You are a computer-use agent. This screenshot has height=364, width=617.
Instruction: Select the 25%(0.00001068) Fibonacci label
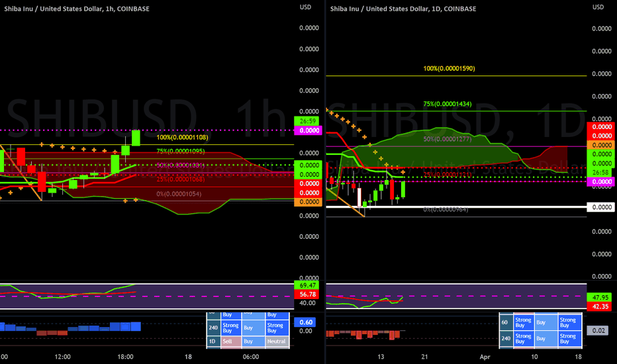tap(181, 179)
